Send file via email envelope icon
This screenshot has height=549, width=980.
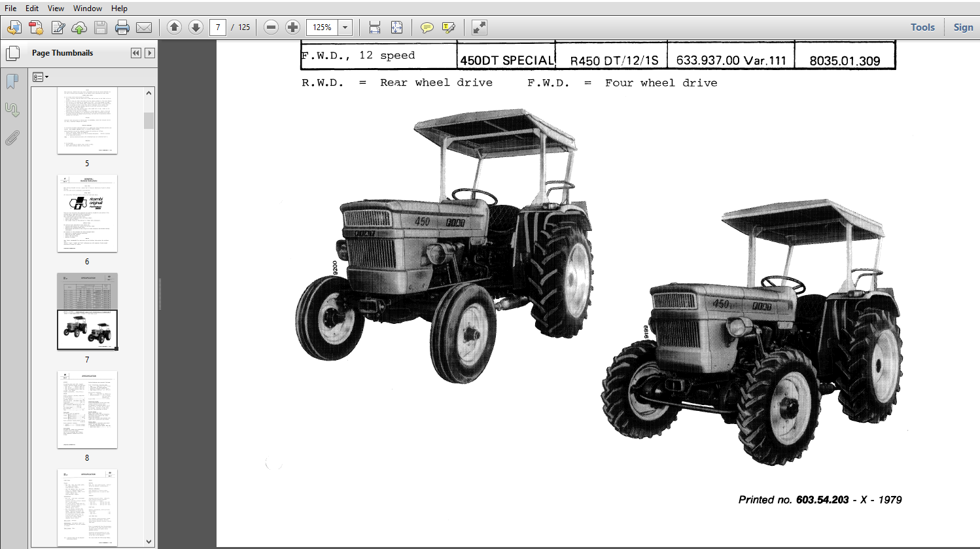coord(144,27)
